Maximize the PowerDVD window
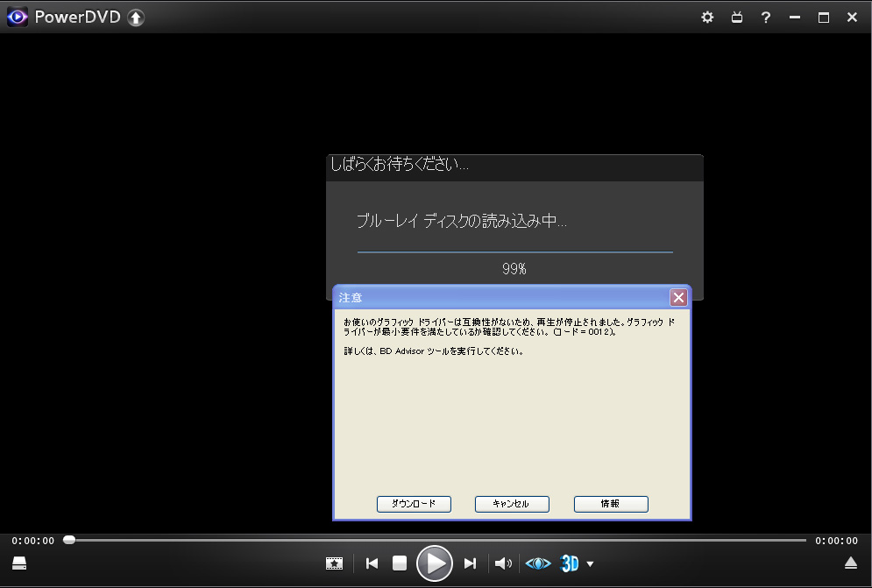Image resolution: width=872 pixels, height=588 pixels. [824, 18]
